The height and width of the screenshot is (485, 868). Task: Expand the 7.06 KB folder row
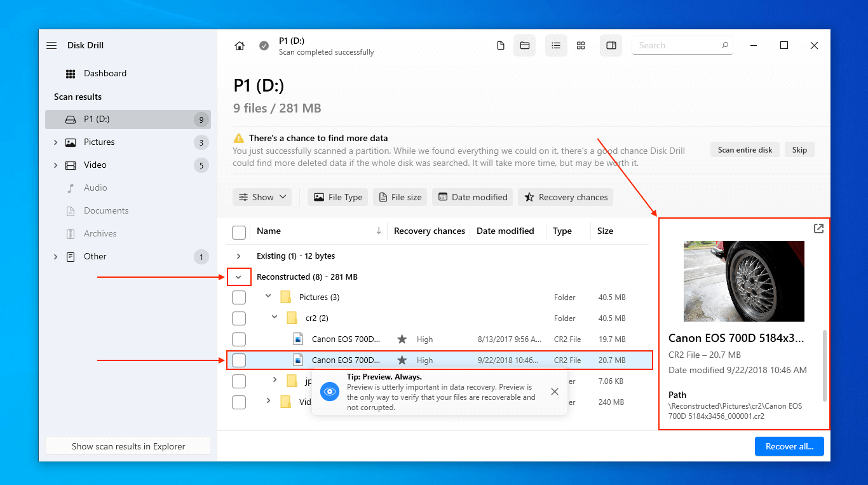(x=275, y=379)
